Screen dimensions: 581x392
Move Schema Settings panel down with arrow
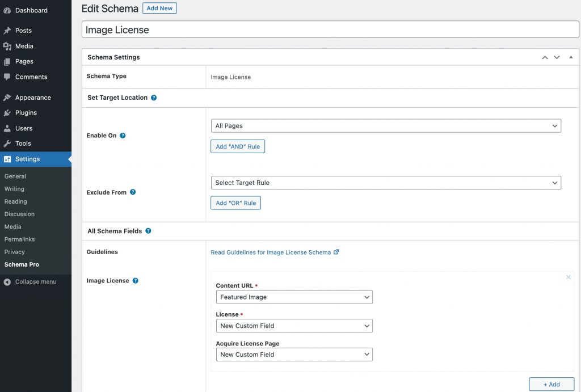557,57
